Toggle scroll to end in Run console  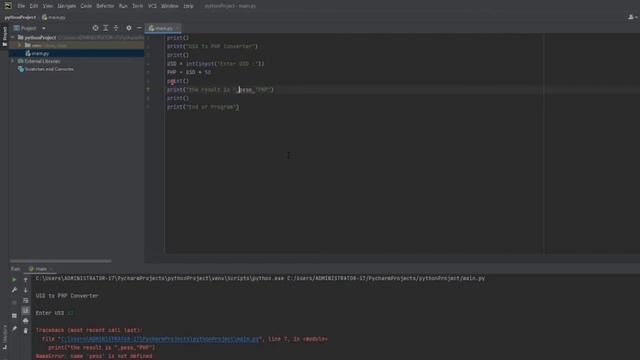click(26, 311)
